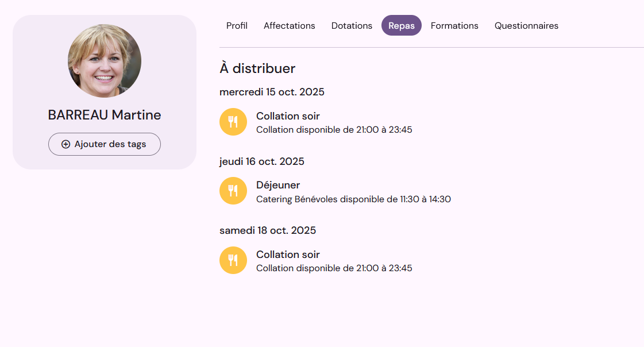Click the Collation disponible text under mercredi 15 oct.
Screen dimensions: 644x347
pos(334,130)
